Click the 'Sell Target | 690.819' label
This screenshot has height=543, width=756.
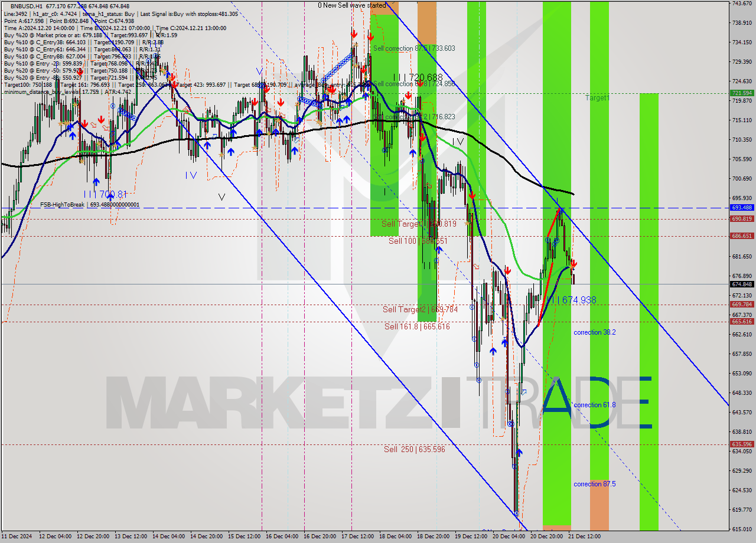click(419, 224)
